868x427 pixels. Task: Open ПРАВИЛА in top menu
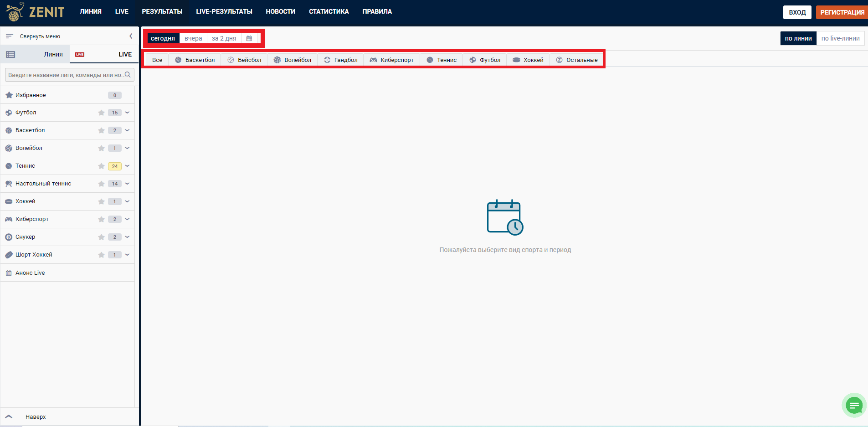pyautogui.click(x=377, y=11)
